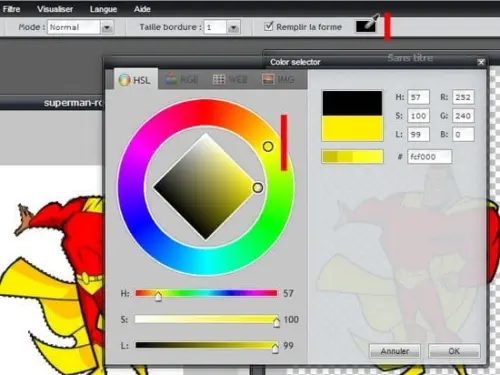
Task: Click the IMG tab picture icon
Action: point(268,79)
